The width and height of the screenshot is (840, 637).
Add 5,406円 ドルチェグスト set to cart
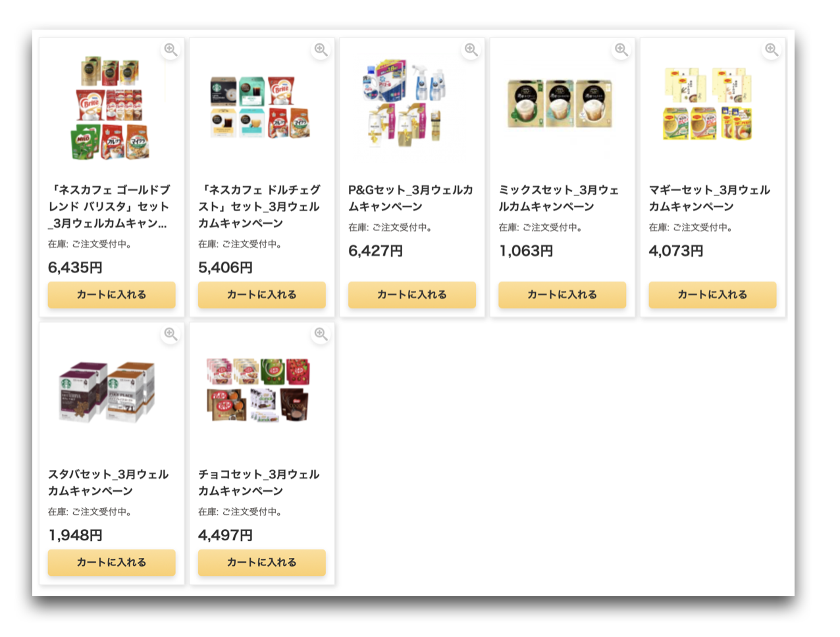point(262,295)
